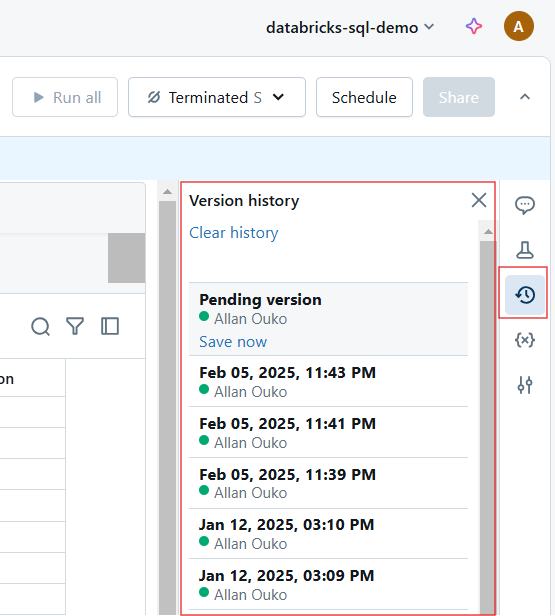Select the Pending version entry
Viewport: 555px width, 616px height.
click(x=328, y=319)
